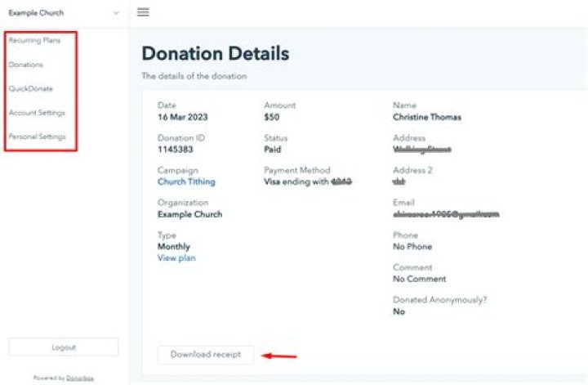Open the hamburger menu icon
The image size is (588, 385).
(143, 12)
